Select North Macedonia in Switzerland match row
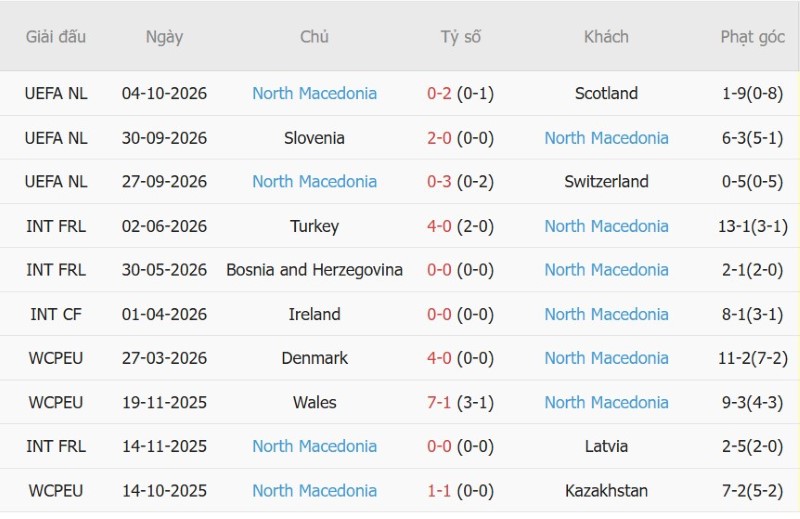The image size is (800, 519). tap(314, 182)
